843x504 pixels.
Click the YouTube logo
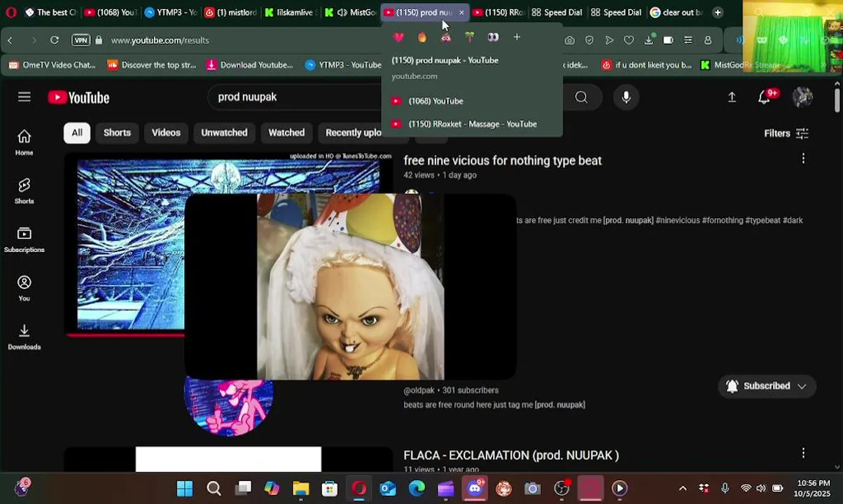(x=78, y=97)
